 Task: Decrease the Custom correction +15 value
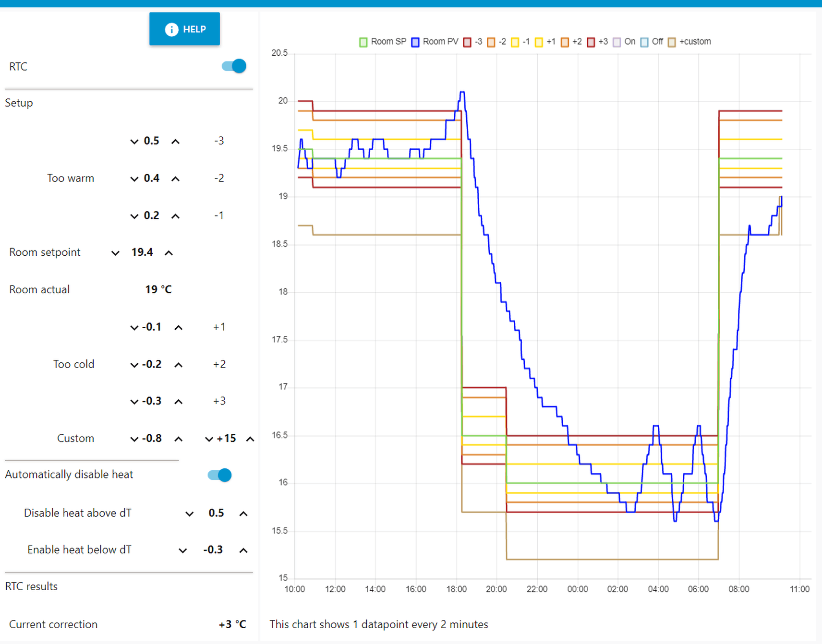pyautogui.click(x=209, y=439)
